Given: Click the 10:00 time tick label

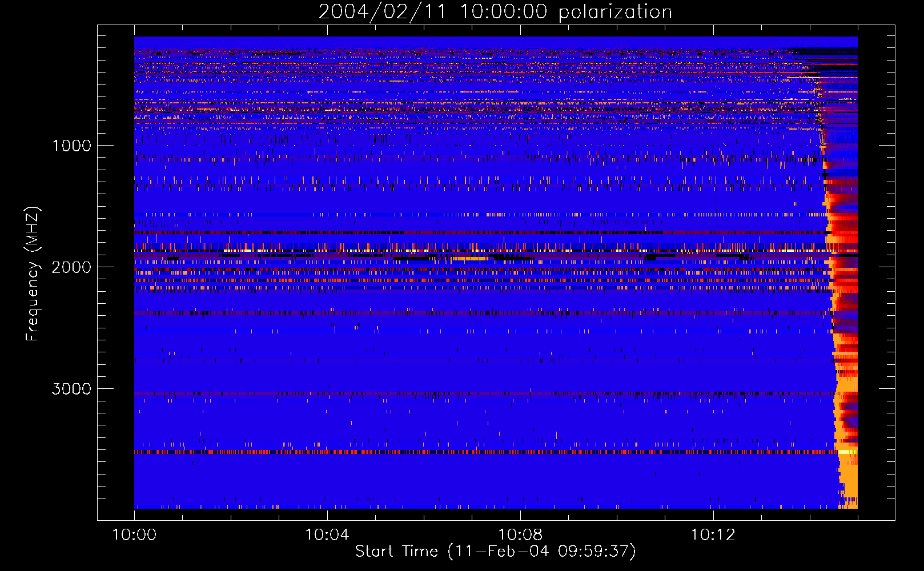Looking at the screenshot, I should tap(134, 535).
